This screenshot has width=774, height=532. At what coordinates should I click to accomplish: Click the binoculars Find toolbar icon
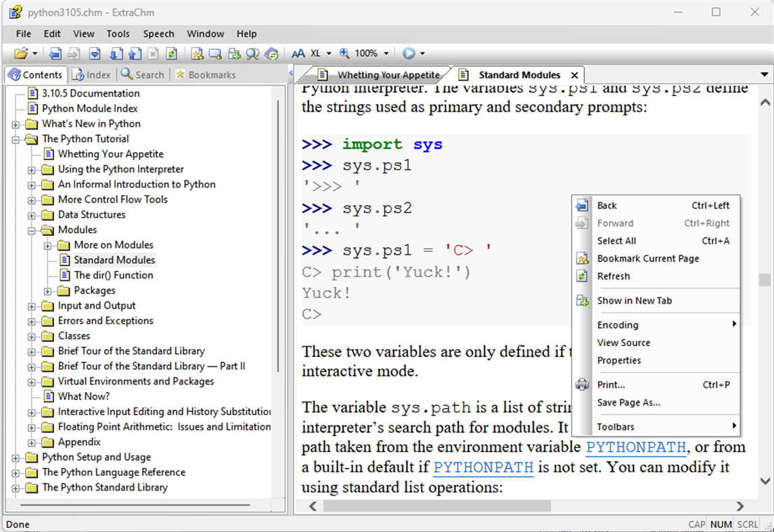253,53
